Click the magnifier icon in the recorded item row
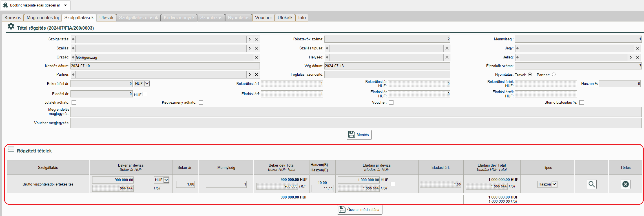Viewport: 644px width, 216px height. (x=592, y=184)
